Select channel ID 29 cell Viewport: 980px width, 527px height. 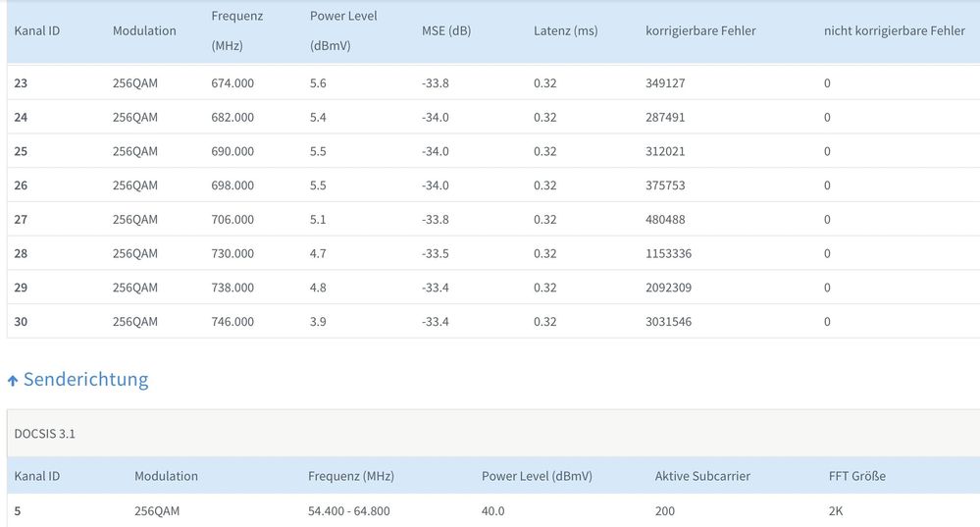click(21, 288)
